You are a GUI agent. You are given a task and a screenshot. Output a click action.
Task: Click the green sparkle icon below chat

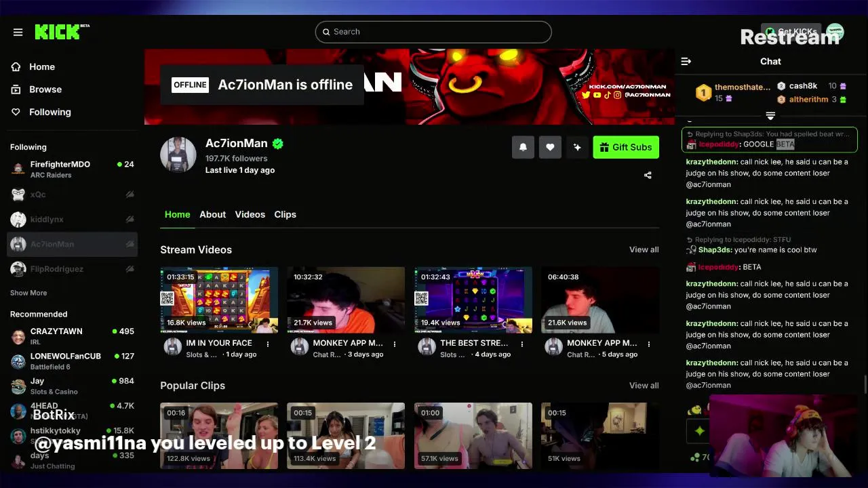(x=699, y=430)
